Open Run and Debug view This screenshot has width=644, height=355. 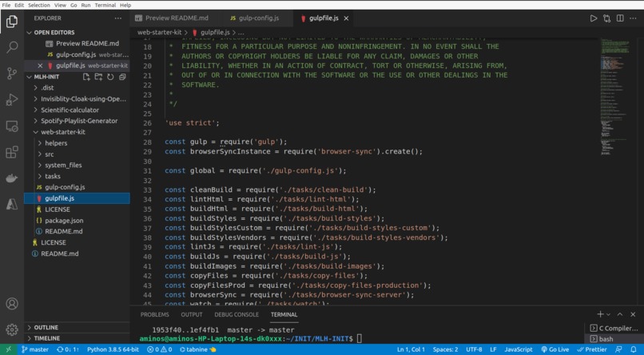[x=12, y=99]
